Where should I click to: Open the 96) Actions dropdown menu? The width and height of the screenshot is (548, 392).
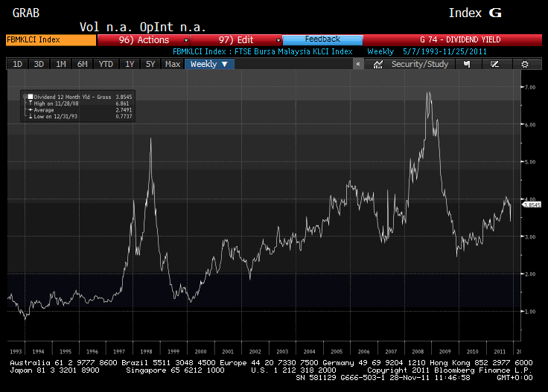(144, 39)
